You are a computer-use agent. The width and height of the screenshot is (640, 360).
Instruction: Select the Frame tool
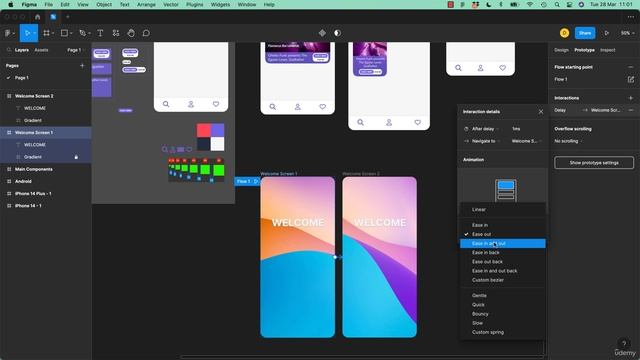pyautogui.click(x=46, y=33)
